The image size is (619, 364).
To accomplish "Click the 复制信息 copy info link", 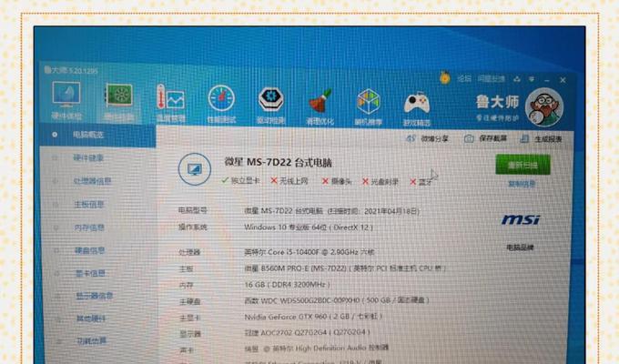I will [522, 184].
